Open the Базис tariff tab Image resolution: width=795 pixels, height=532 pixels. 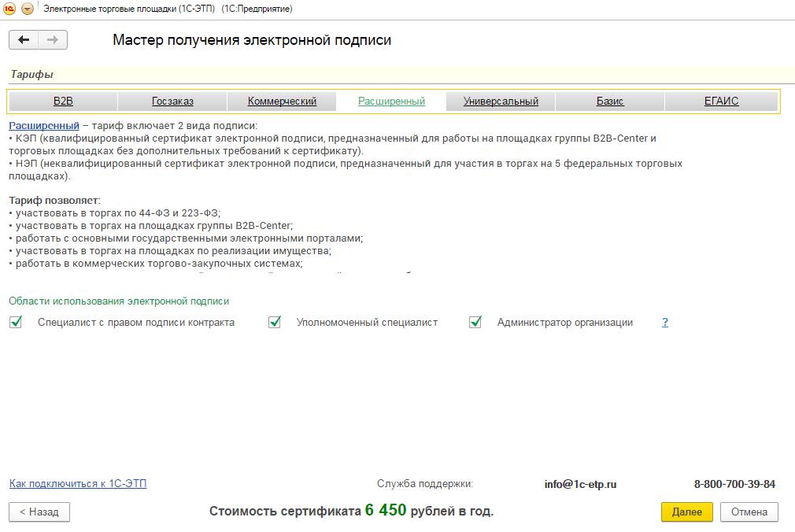tap(610, 101)
